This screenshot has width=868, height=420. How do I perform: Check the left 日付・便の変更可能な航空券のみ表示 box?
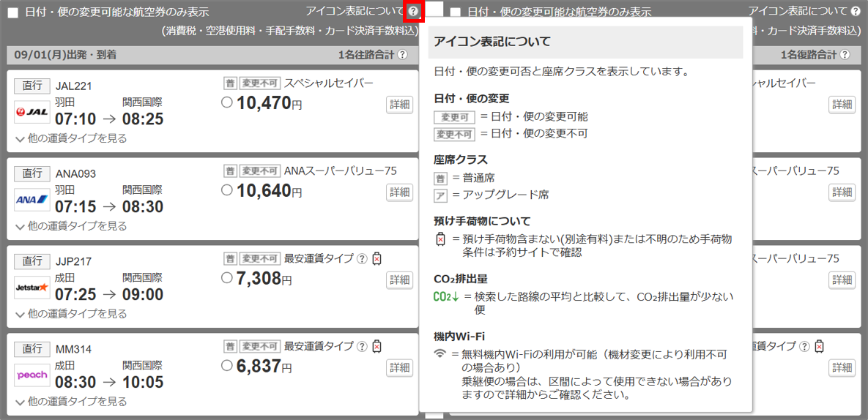click(12, 12)
